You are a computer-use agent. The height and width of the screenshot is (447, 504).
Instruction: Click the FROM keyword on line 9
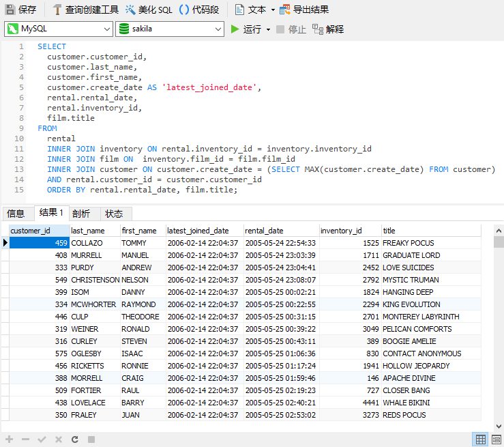point(47,128)
